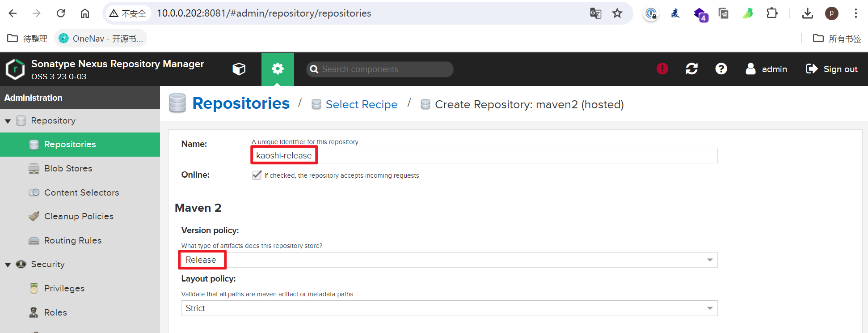This screenshot has width=868, height=333.
Task: Click the Nexus refresh icon
Action: pos(691,69)
